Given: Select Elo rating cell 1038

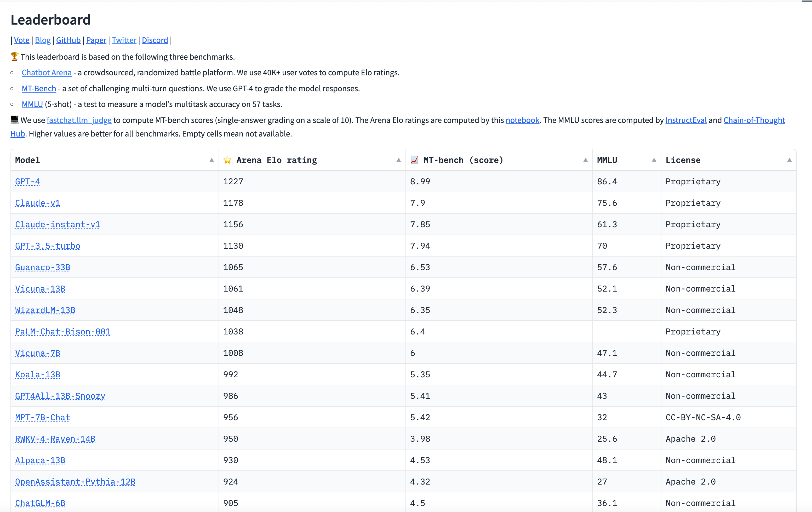Looking at the screenshot, I should pos(312,332).
